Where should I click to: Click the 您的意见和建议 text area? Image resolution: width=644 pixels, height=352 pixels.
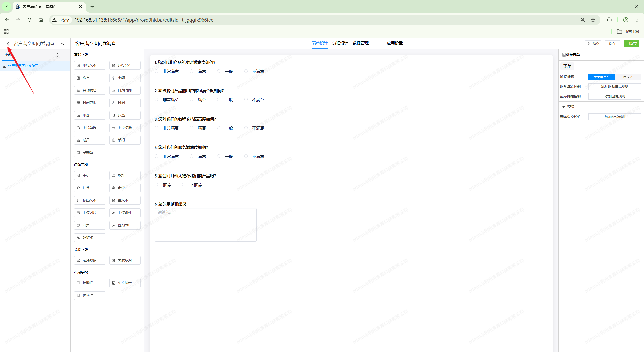(x=206, y=225)
